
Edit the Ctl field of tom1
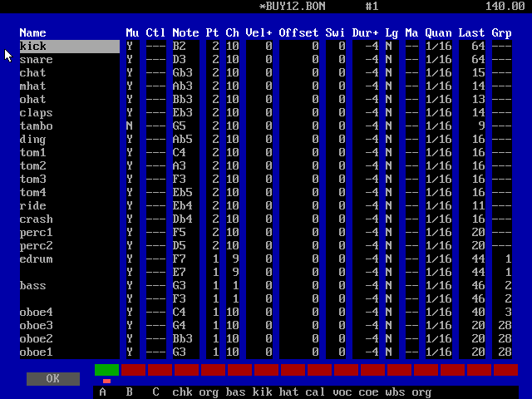point(156,152)
